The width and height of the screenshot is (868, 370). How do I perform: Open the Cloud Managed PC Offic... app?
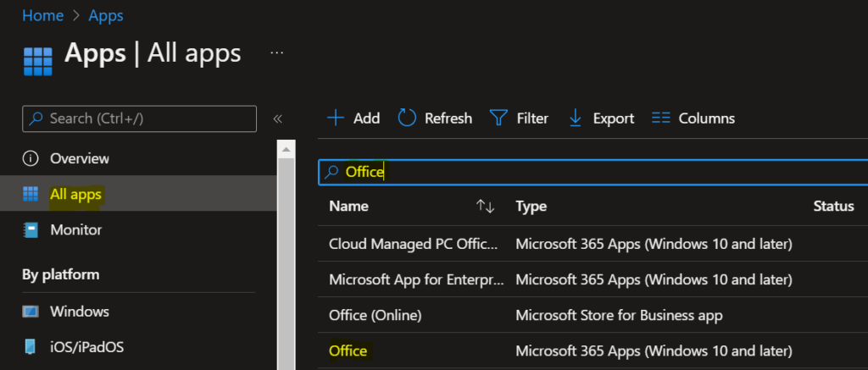(414, 244)
